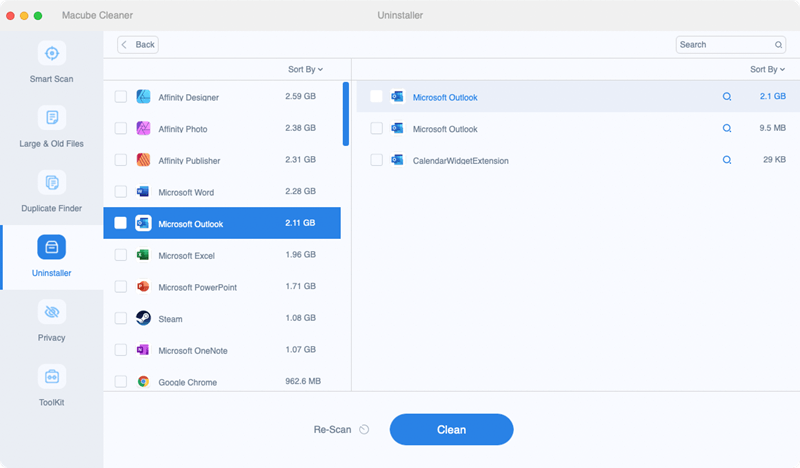Click the Re-Scan refresh icon
Viewport: 800px width, 468px height.
point(364,429)
